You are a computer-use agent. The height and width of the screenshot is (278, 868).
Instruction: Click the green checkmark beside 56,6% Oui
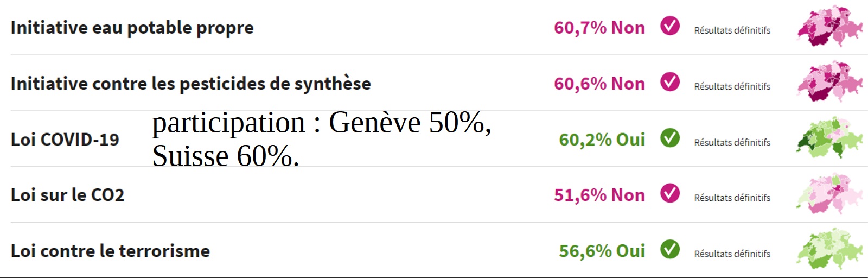670,249
